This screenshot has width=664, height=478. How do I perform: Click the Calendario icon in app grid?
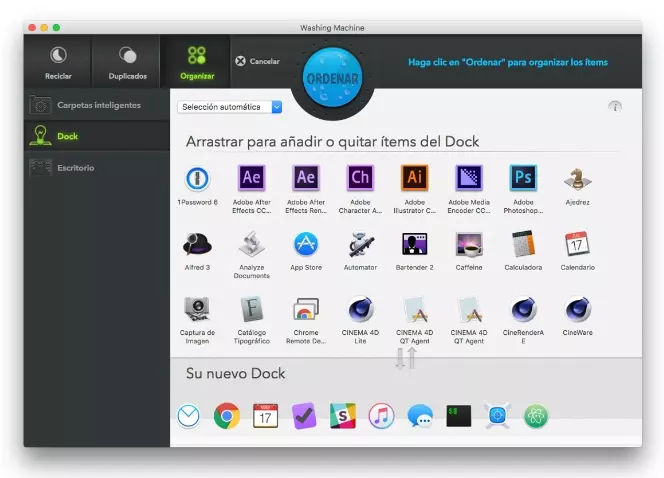point(578,244)
